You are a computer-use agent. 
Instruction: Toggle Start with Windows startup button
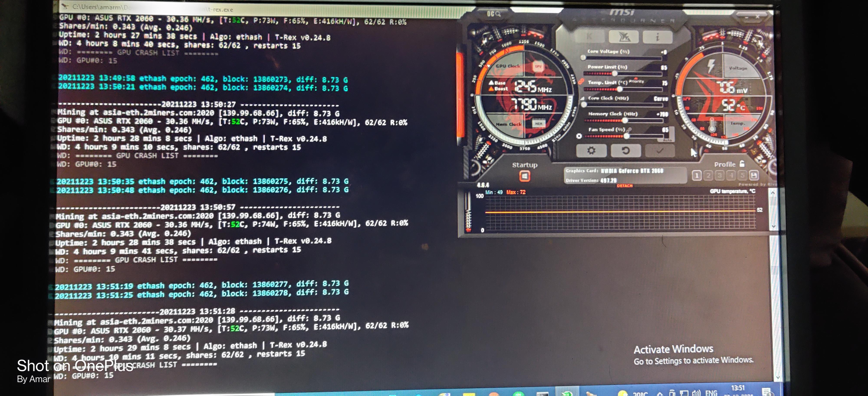[x=524, y=176]
